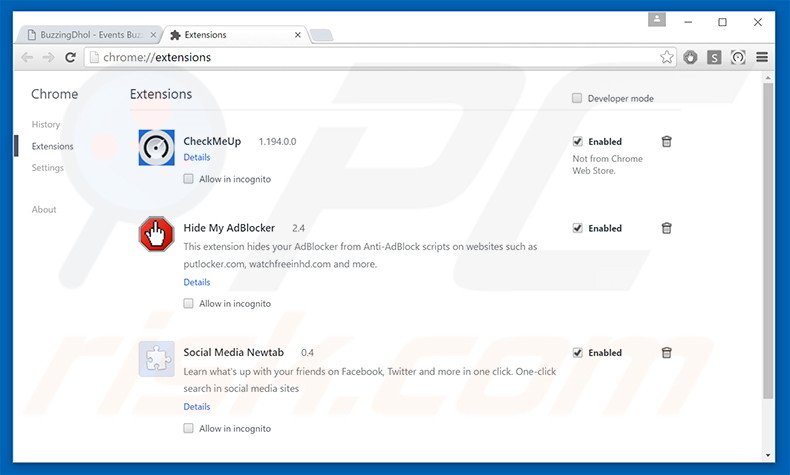The width and height of the screenshot is (790, 475).
Task: Go back with the browser back arrow
Action: (27, 57)
